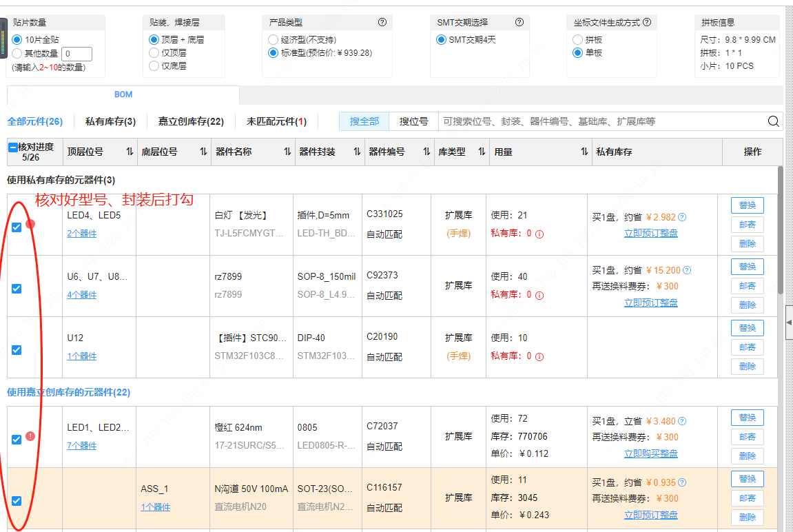Image resolution: width=793 pixels, height=532 pixels.
Task: Click the search magnifier icon
Action: (774, 121)
